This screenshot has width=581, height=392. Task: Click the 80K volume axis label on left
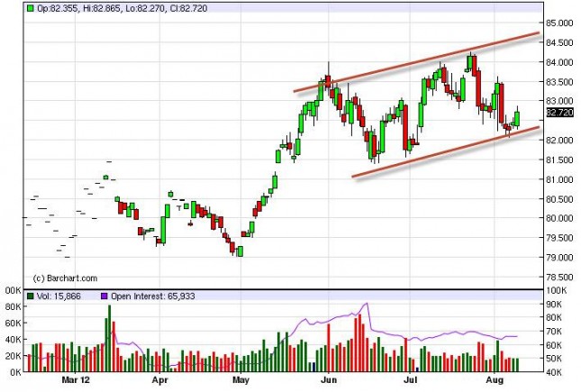[x=14, y=306]
